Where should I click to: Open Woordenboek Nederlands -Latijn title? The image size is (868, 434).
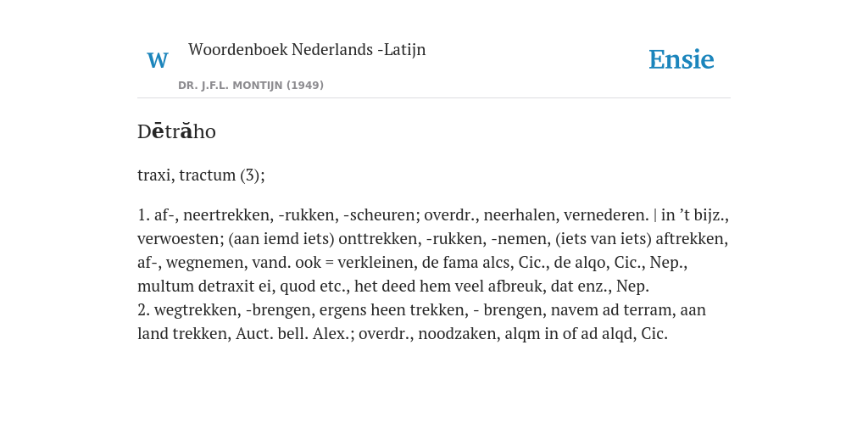(307, 49)
